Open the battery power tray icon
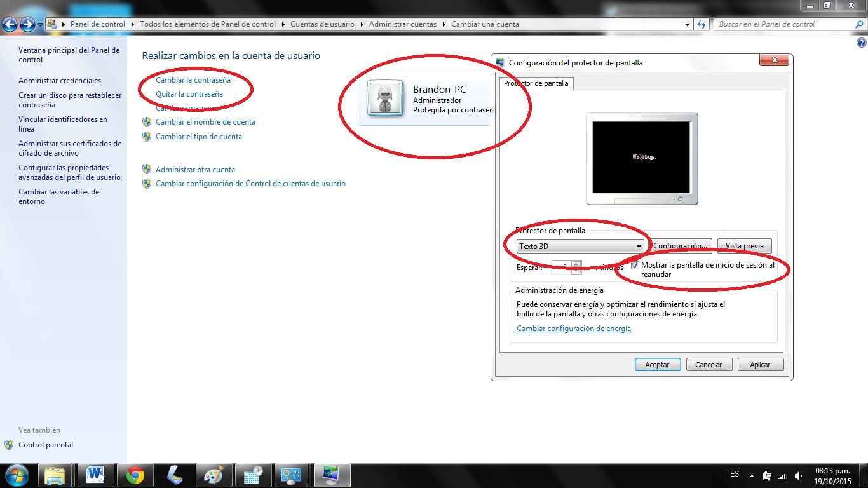This screenshot has width=868, height=488. tap(767, 475)
